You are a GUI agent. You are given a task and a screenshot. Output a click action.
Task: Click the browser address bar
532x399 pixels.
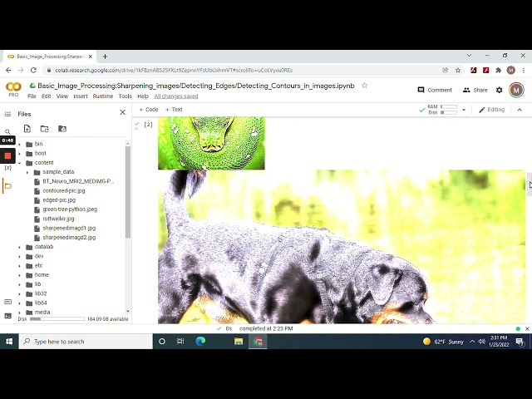[x=244, y=70]
